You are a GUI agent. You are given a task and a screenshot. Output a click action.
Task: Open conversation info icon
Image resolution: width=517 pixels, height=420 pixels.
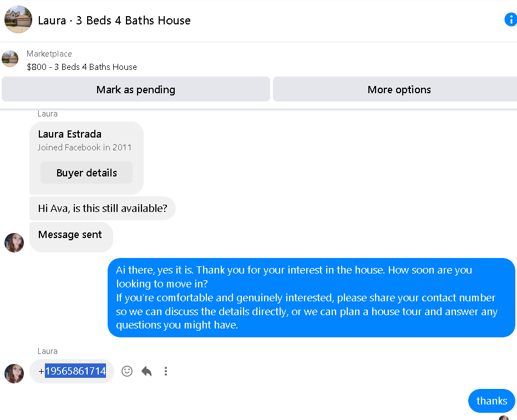[511, 19]
